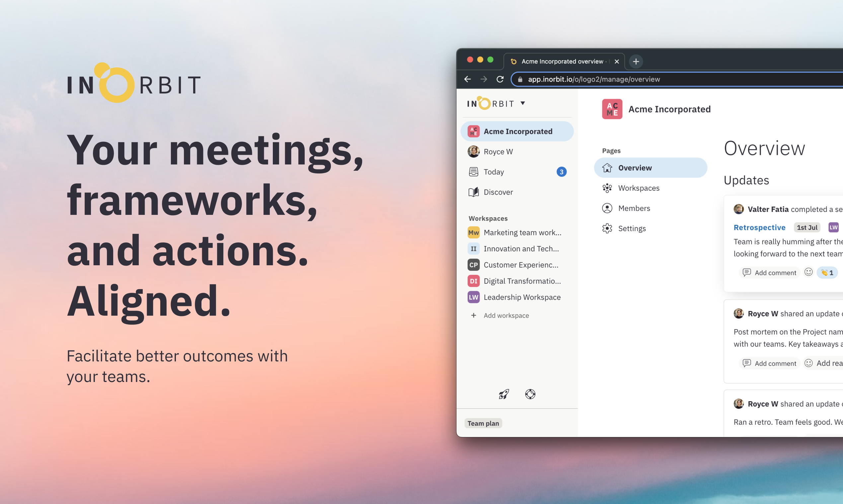Close the Acme Incorporated overview tab
Viewport: 843px width, 504px height.
(x=617, y=61)
